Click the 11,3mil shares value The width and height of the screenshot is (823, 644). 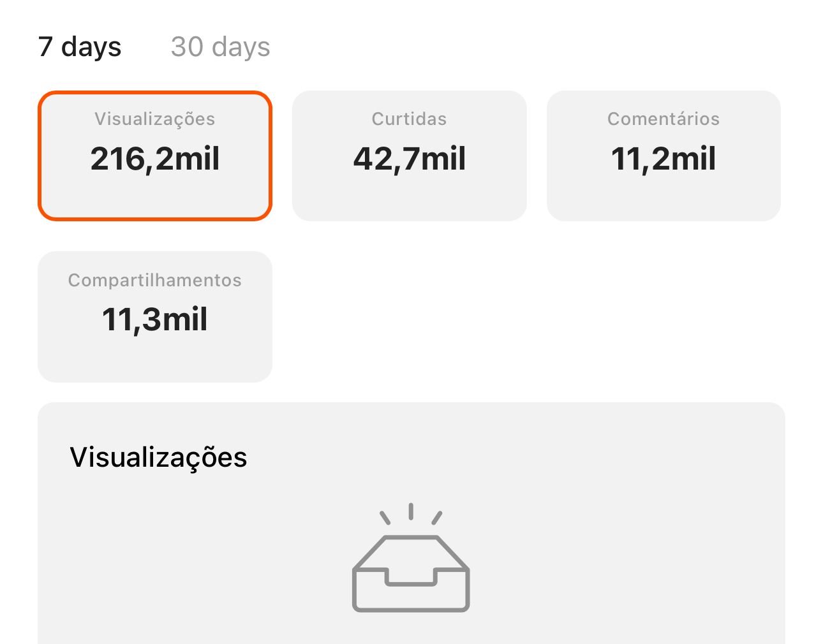point(154,320)
